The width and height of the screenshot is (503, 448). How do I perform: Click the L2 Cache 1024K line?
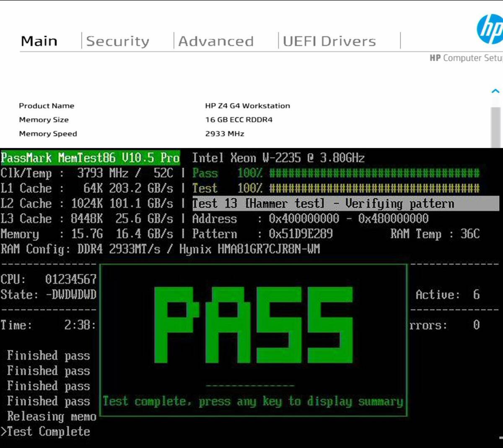87,203
